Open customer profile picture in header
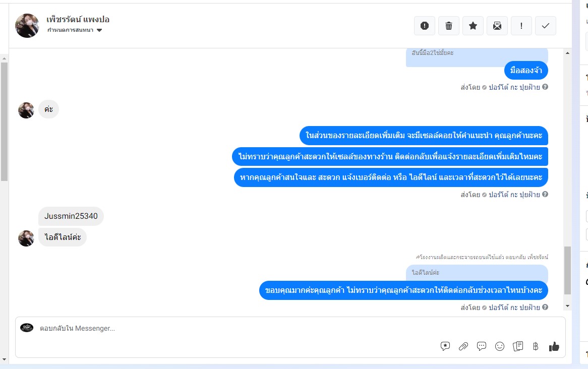 click(27, 26)
